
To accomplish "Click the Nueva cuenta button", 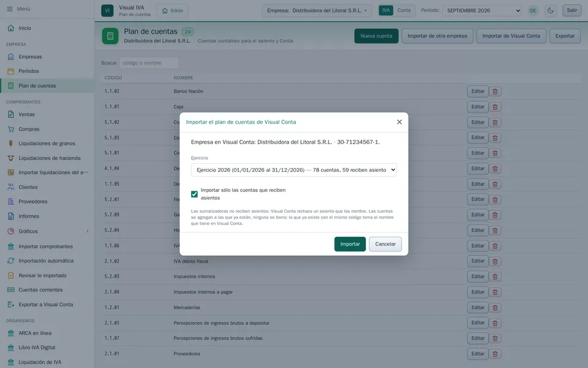I will [x=376, y=36].
